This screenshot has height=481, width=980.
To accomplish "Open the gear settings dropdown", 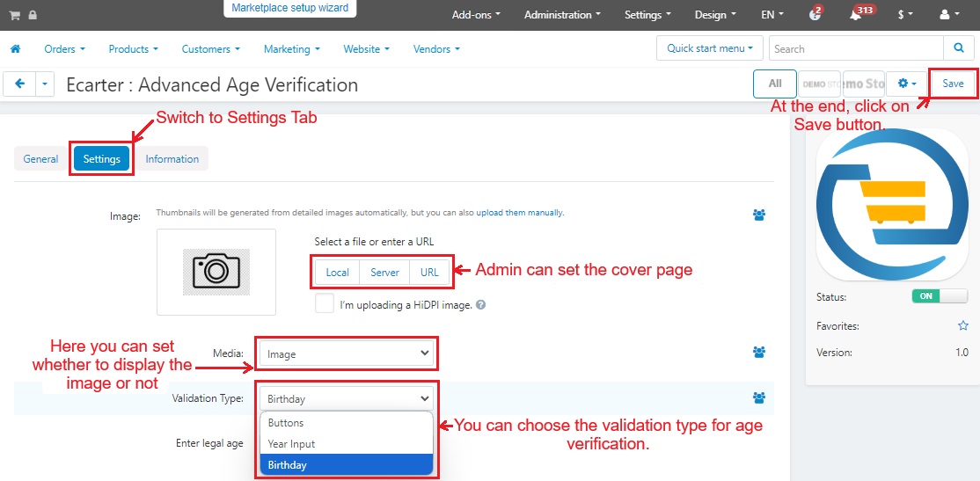I will point(906,84).
